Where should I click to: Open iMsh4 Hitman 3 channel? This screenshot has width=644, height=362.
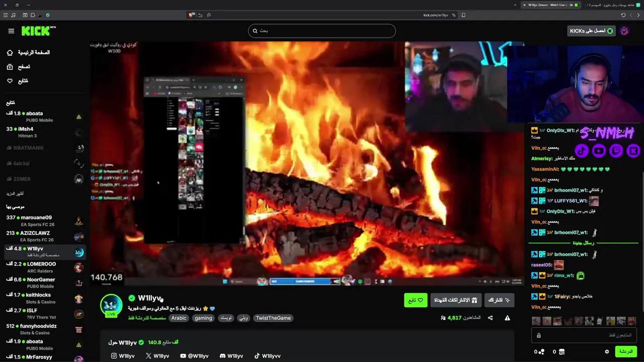44,132
